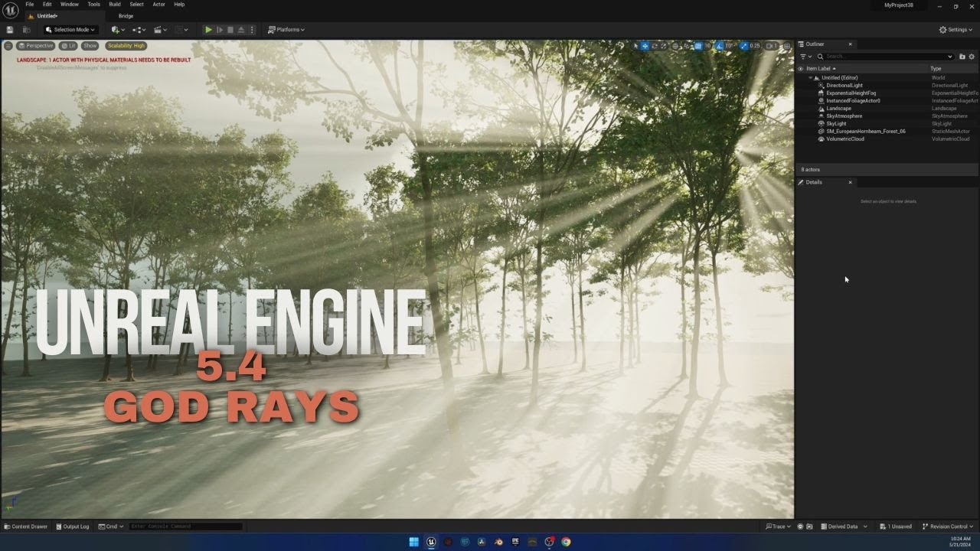Viewport: 980px width, 551px height.
Task: Click the Perspective view mode button
Action: coord(36,46)
